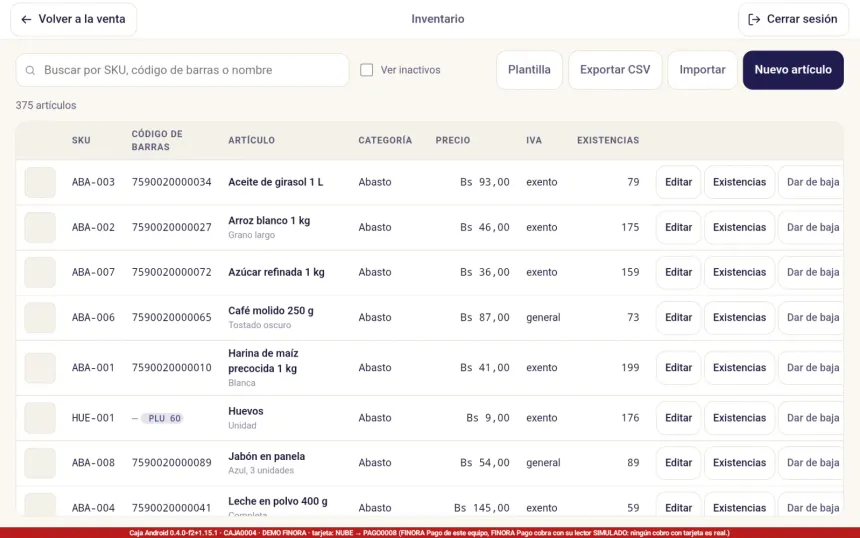Screen dimensions: 860x538
Task: Export inventory with Exportar CSV
Action: coord(615,70)
